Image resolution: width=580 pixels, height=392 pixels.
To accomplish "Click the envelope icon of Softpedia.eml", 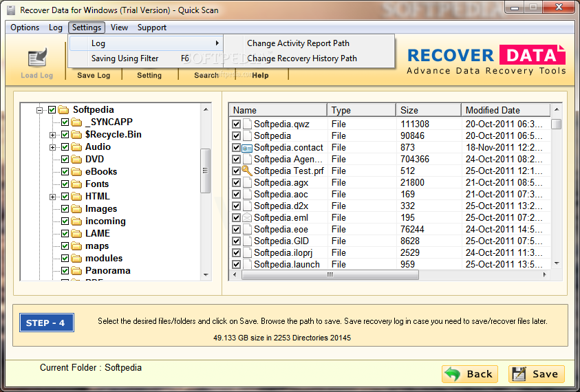I will point(247,218).
